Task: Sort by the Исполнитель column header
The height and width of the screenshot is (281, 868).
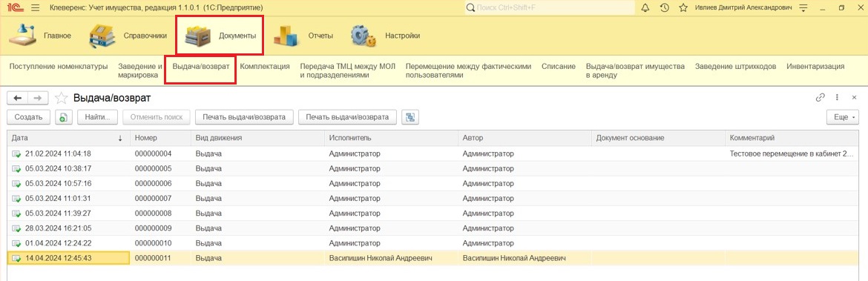Action: coord(391,138)
